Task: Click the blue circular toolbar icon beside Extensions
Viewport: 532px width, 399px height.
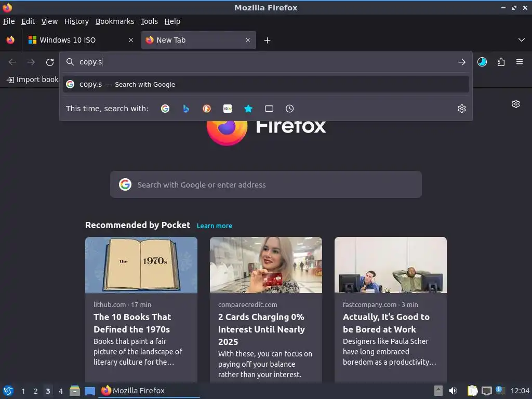Action: tap(482, 62)
